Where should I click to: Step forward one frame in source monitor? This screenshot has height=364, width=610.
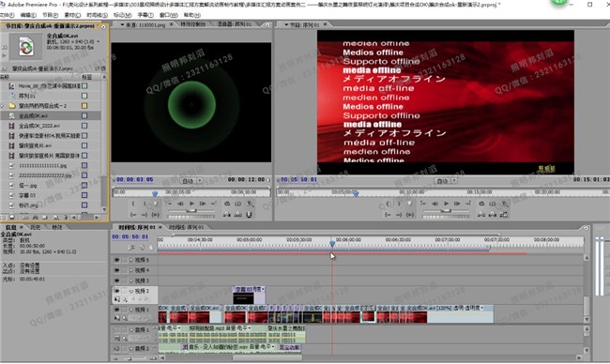[203, 204]
